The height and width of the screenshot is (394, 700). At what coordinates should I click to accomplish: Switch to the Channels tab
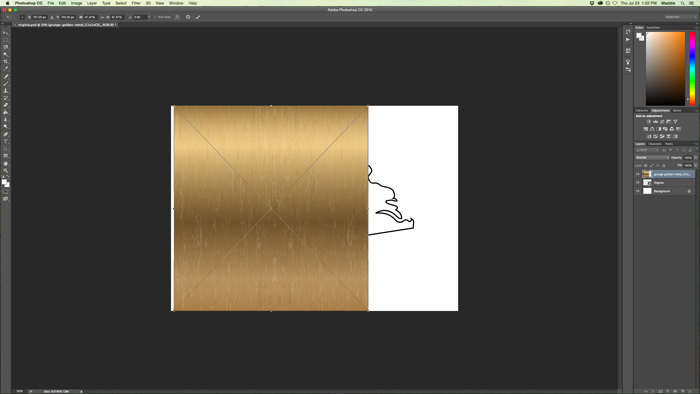click(654, 144)
